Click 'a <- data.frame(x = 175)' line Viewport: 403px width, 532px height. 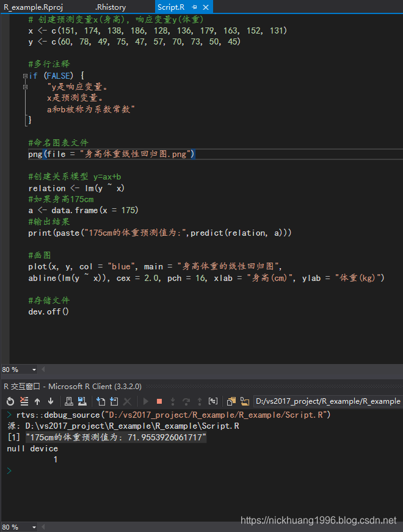point(84,210)
